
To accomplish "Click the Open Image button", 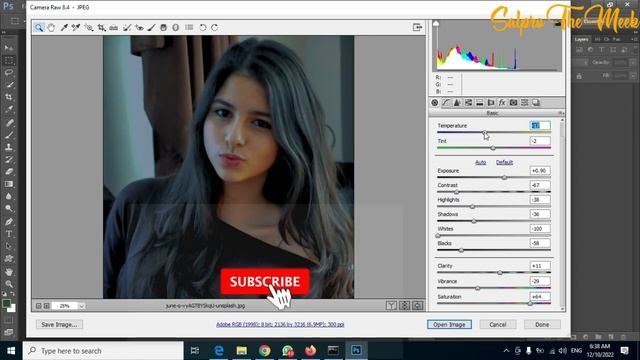I will click(449, 324).
